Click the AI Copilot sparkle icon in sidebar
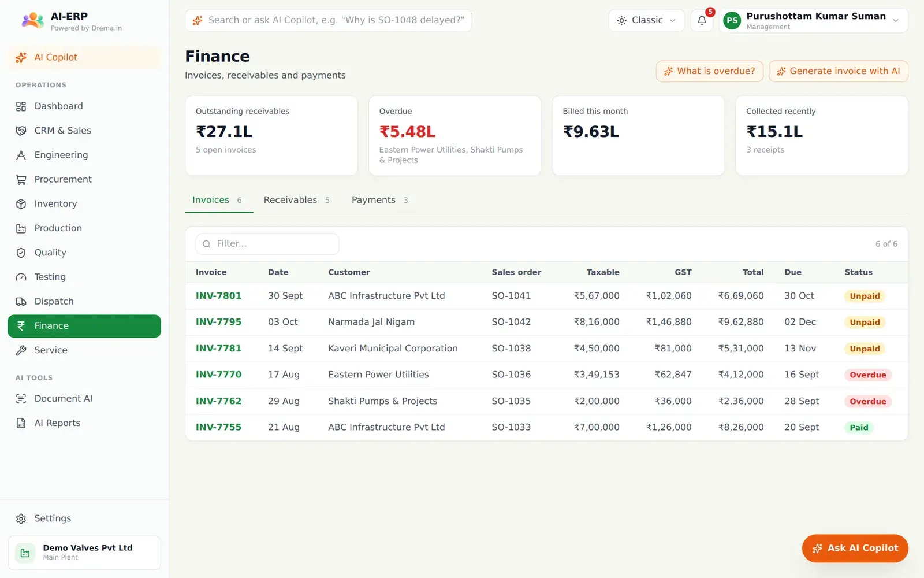Screen dimensions: 924x578 (21, 57)
